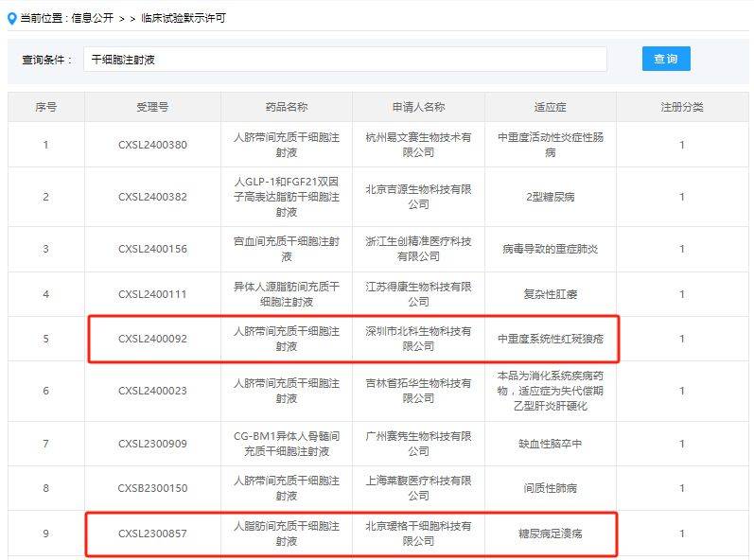Select applicant 北京瑷格干细胞科技有限公司
The height and width of the screenshot is (560, 754).
418,534
